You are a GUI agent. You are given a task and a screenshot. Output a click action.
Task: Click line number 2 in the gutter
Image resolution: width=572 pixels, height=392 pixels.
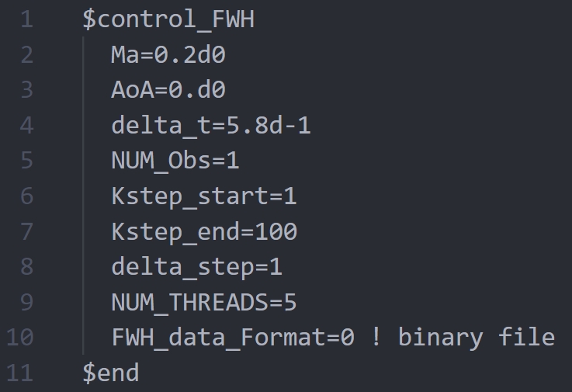[27, 55]
